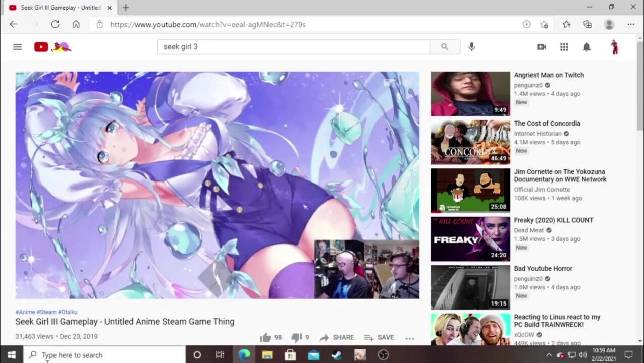Open Steam from the taskbar

point(337,355)
